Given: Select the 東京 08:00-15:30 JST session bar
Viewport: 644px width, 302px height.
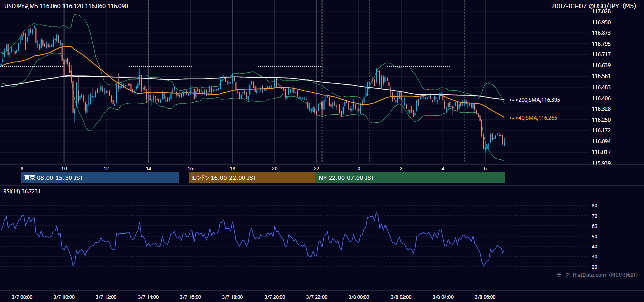Looking at the screenshot, I should [x=100, y=178].
